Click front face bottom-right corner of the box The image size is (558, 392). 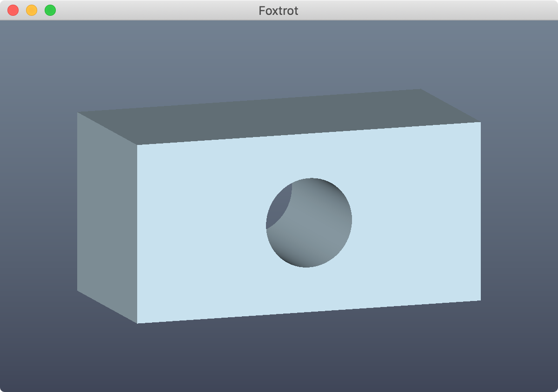coord(480,300)
